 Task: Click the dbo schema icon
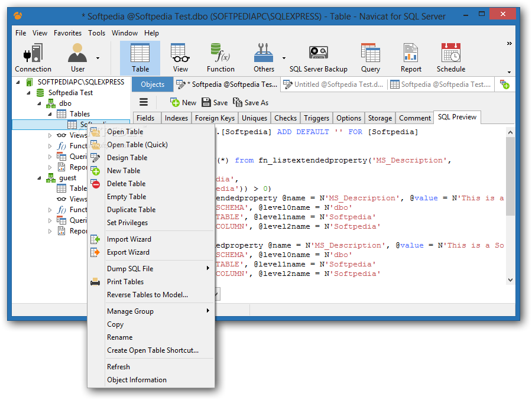(51, 103)
